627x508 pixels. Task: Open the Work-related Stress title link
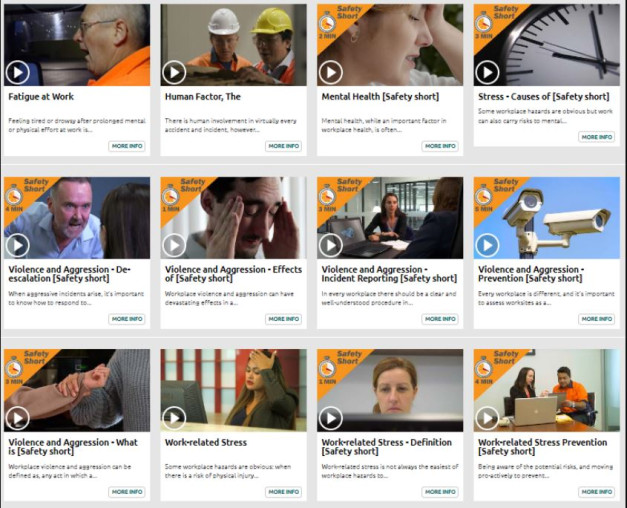206,442
